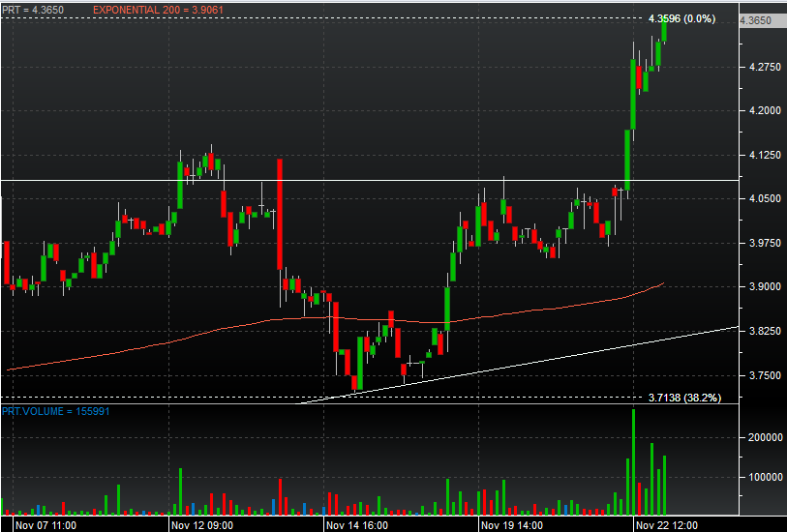Image resolution: width=787 pixels, height=532 pixels.
Task: Click the 3.7500 price axis label
Action: (760, 375)
